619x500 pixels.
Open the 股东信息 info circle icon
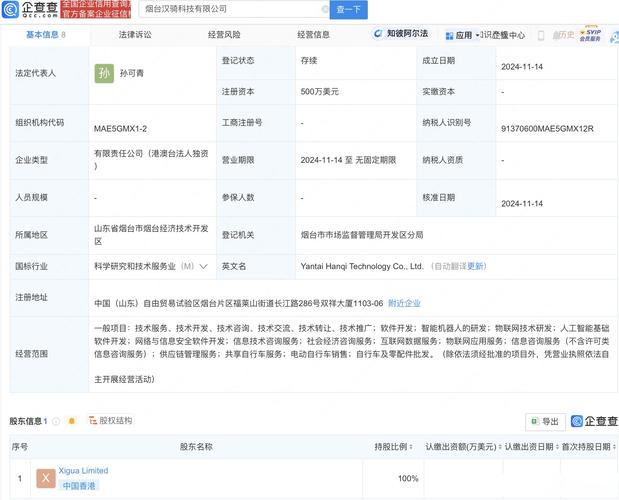pyautogui.click(x=56, y=421)
